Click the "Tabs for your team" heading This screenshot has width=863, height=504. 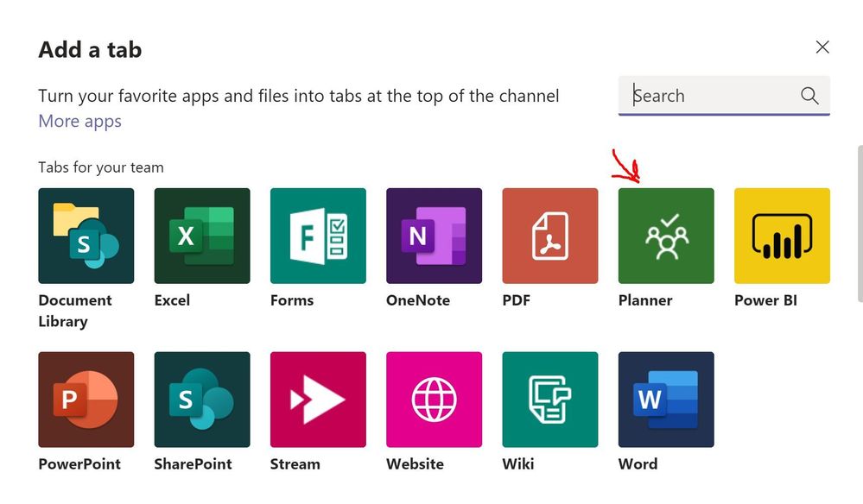pos(101,167)
